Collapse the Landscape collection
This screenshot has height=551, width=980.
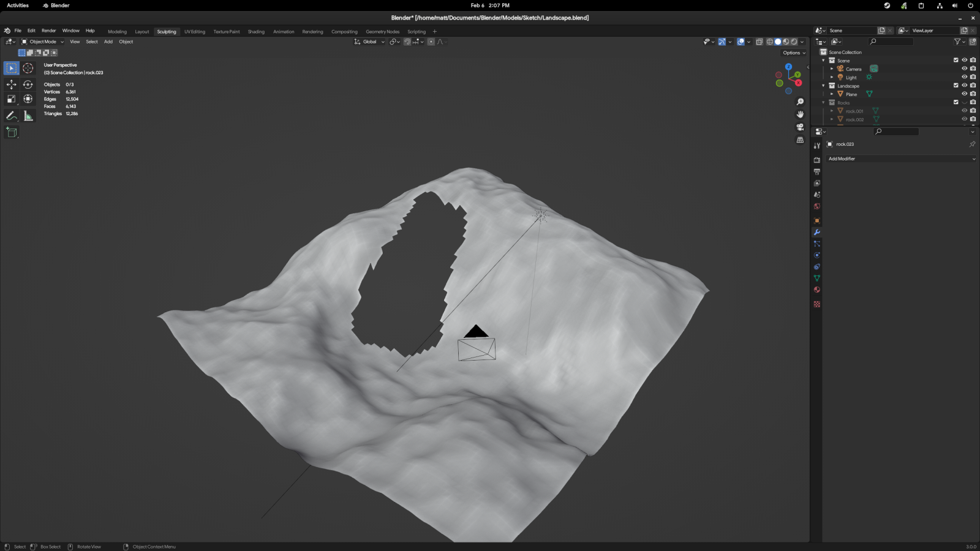pyautogui.click(x=823, y=86)
